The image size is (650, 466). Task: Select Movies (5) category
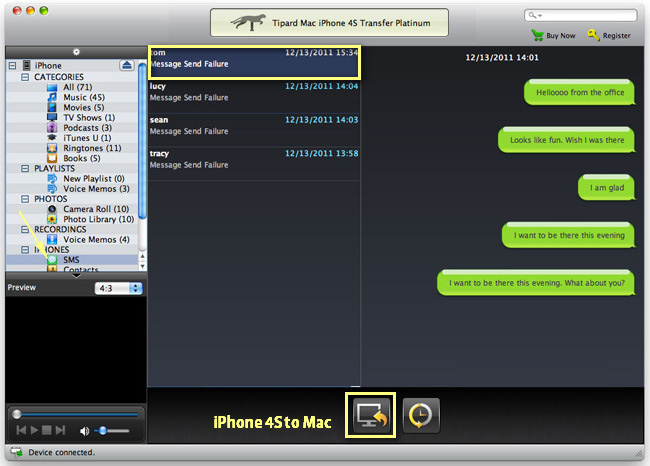83,107
